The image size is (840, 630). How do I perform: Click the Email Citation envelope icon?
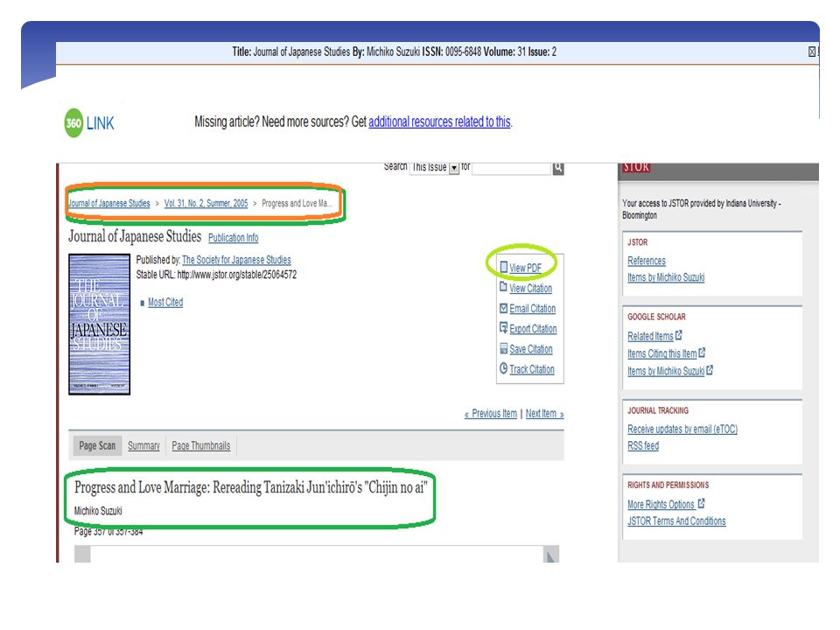[x=503, y=308]
